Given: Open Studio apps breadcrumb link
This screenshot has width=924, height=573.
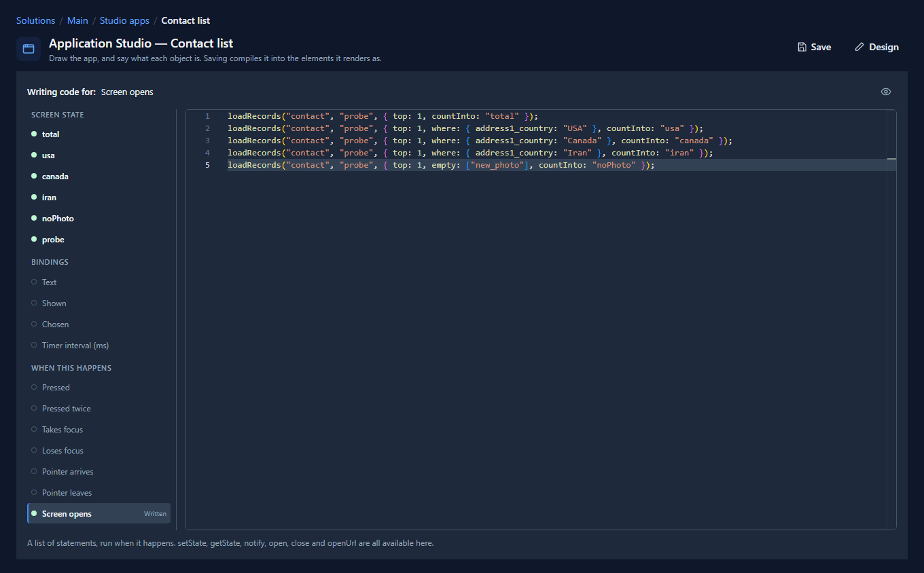Looking at the screenshot, I should 124,20.
